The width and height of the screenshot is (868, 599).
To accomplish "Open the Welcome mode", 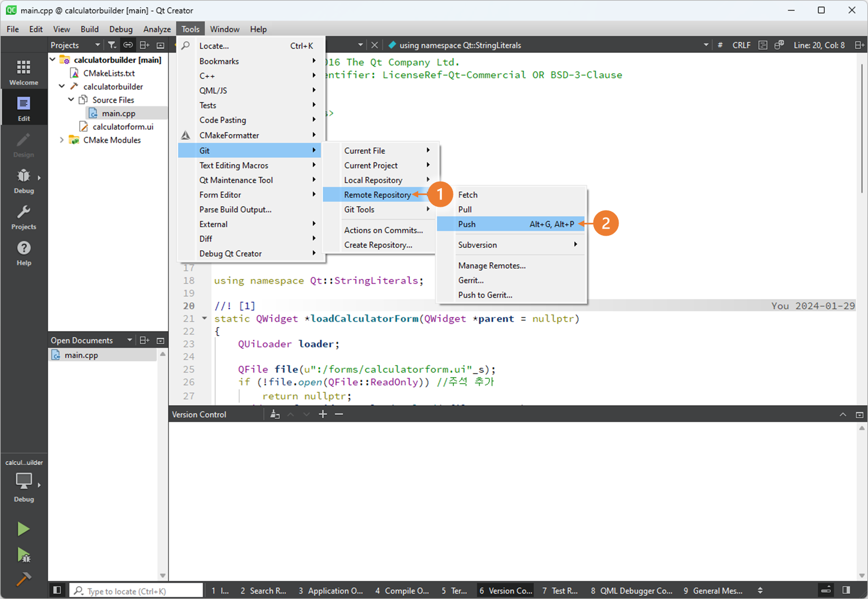I will point(24,72).
